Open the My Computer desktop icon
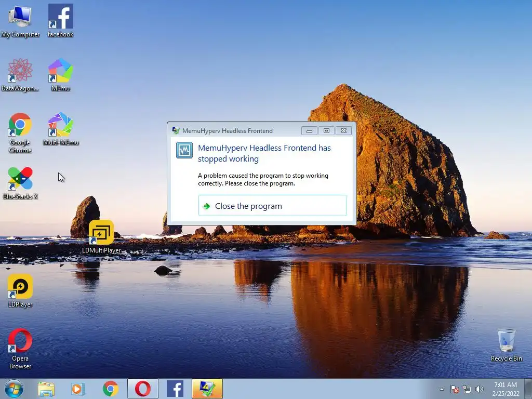The width and height of the screenshot is (532, 399). tap(20, 21)
